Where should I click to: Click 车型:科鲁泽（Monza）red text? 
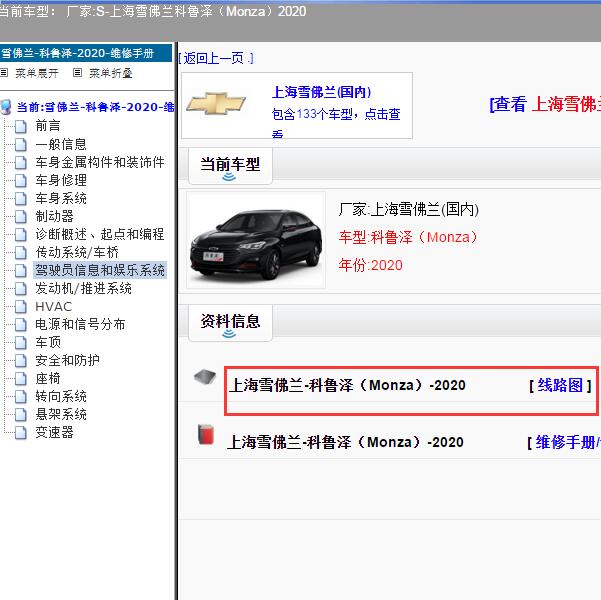click(408, 237)
